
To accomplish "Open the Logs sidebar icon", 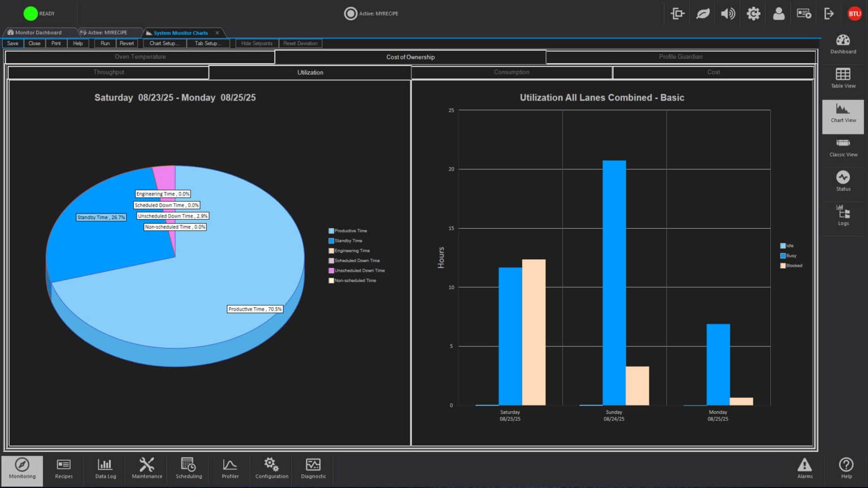I will click(843, 215).
